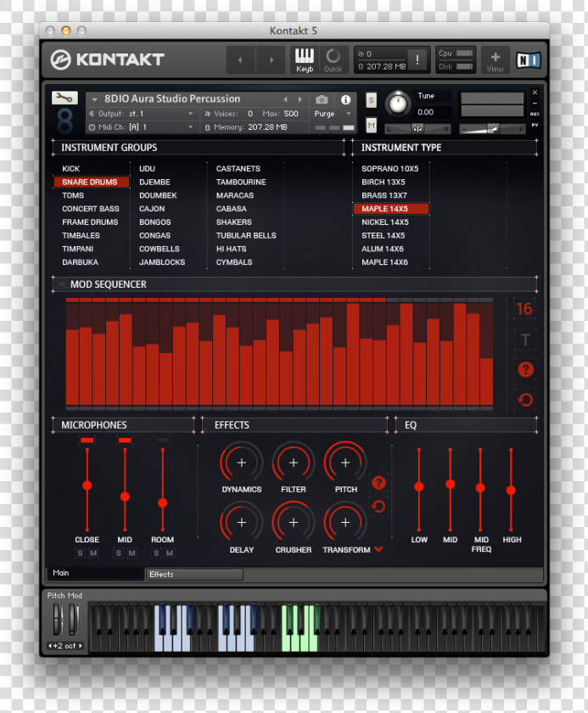Show instrument info with the i icon

click(x=345, y=99)
